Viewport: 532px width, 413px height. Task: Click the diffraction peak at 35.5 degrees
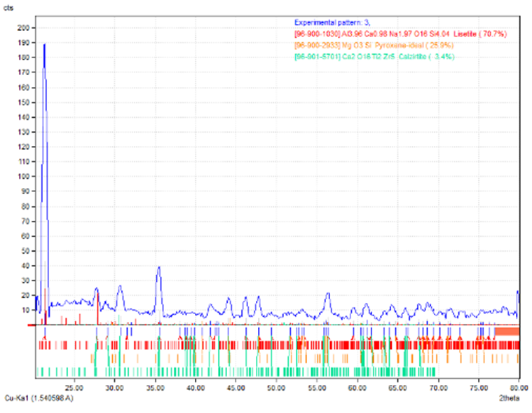159,267
